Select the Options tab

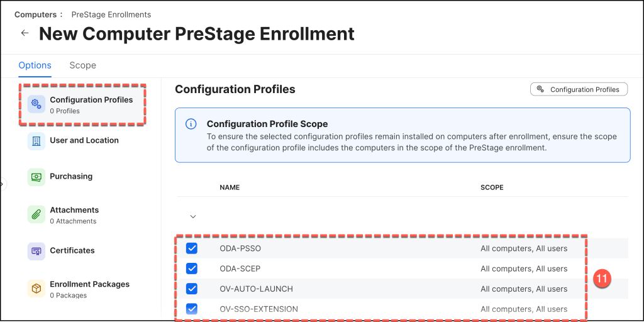(35, 65)
